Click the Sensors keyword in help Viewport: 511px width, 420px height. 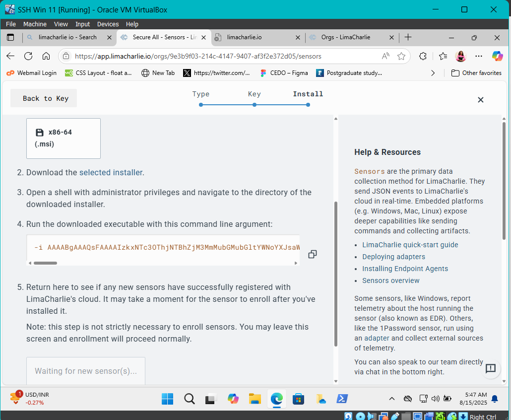369,171
